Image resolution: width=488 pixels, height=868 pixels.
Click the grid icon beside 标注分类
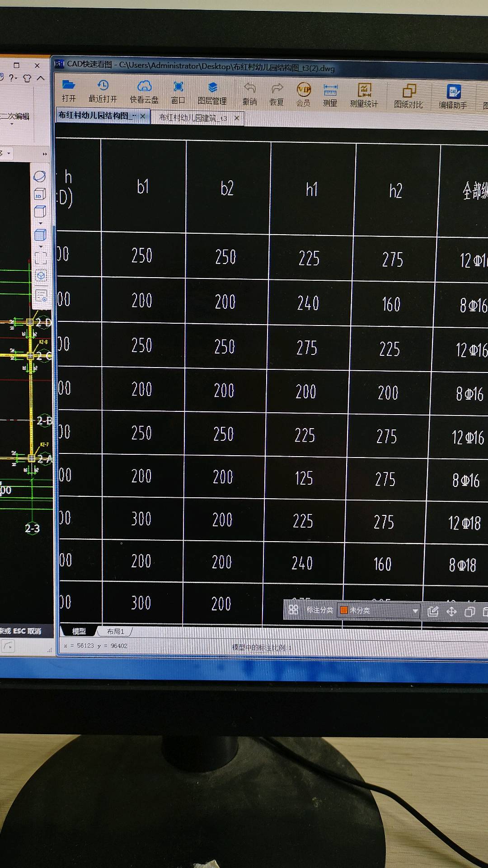[293, 609]
